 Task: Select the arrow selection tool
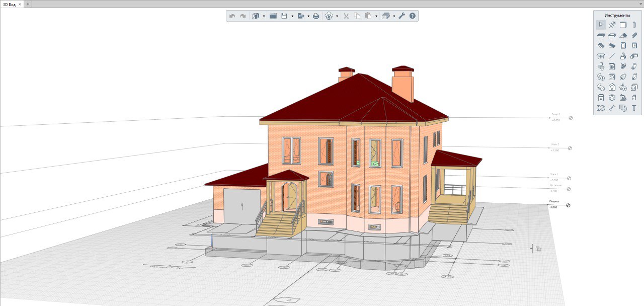[601, 25]
